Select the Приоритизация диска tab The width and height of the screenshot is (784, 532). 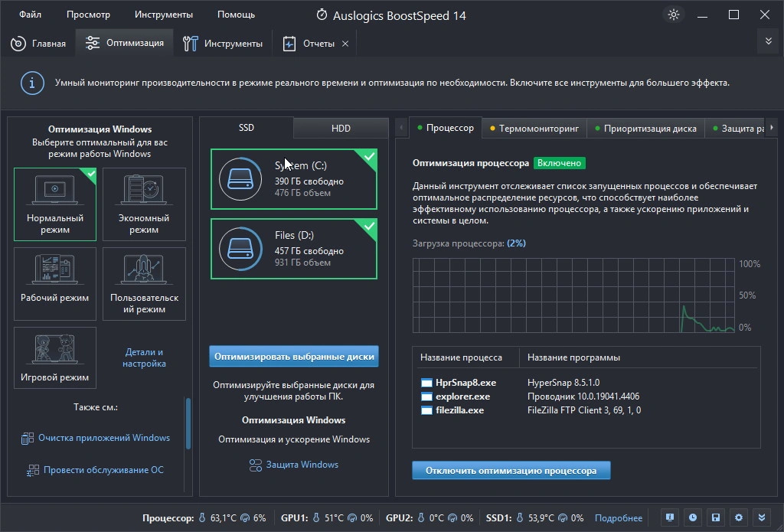click(645, 129)
